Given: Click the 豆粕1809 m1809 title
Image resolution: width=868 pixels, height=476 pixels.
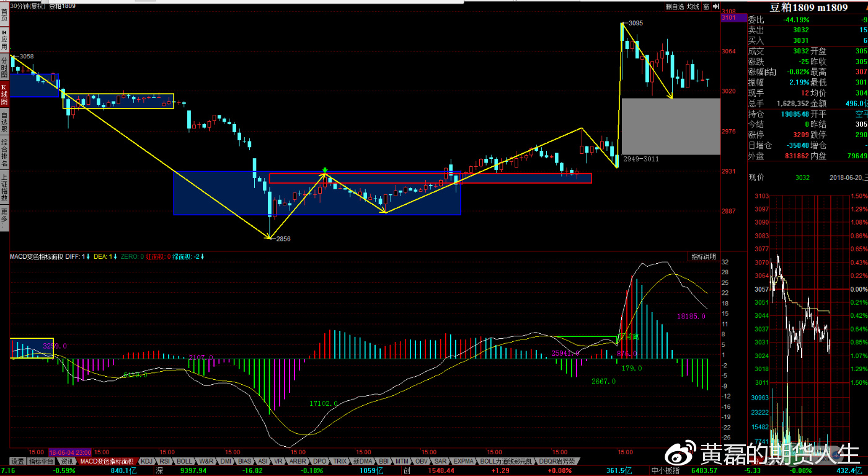Looking at the screenshot, I should 808,7.
